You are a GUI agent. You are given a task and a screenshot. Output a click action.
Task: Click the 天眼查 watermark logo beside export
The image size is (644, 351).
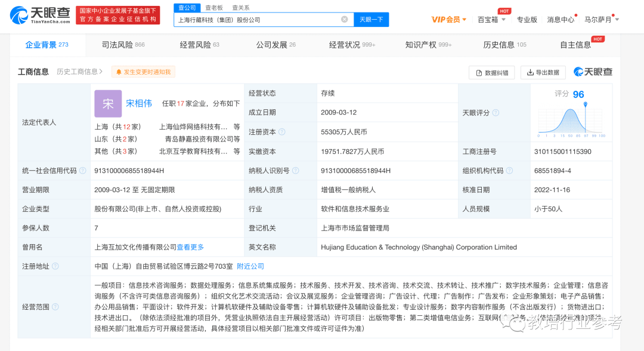click(593, 72)
